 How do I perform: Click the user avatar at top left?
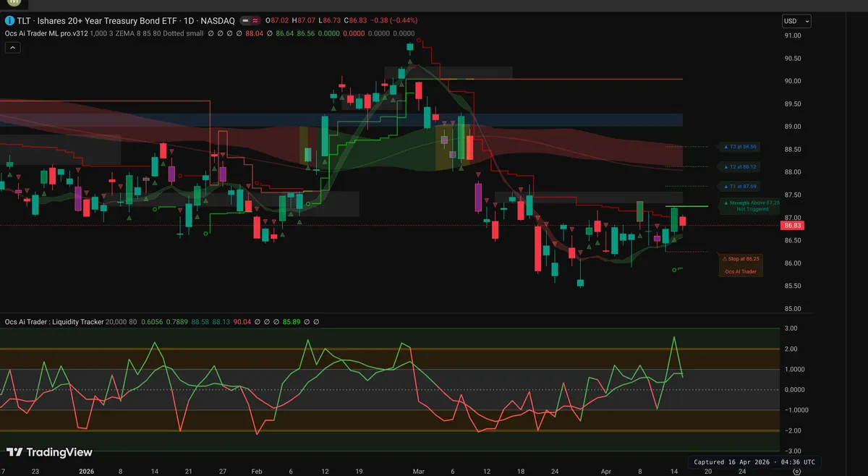pos(13,4)
